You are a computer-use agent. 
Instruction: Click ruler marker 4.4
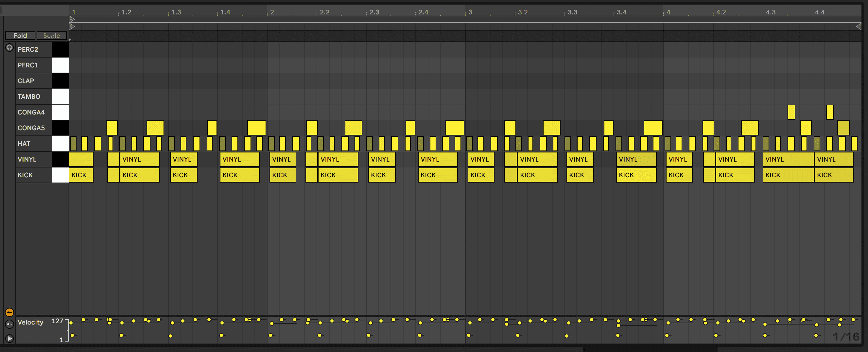click(820, 12)
